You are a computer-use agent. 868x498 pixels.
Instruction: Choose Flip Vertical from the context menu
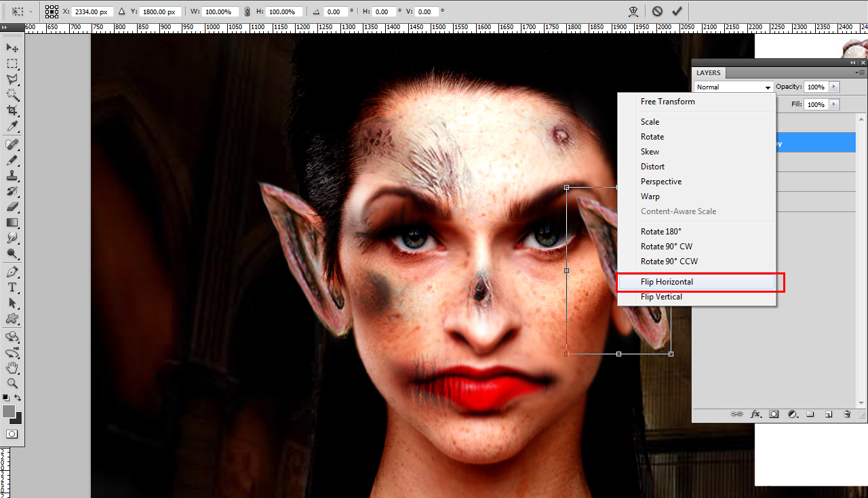pos(697,297)
